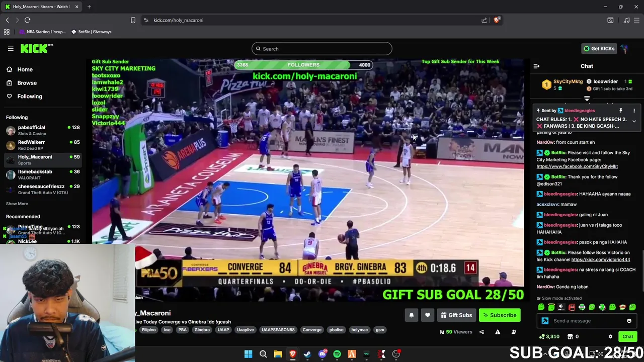Open Sky City Marketing Facebook link
The image size is (644, 362).
(577, 166)
